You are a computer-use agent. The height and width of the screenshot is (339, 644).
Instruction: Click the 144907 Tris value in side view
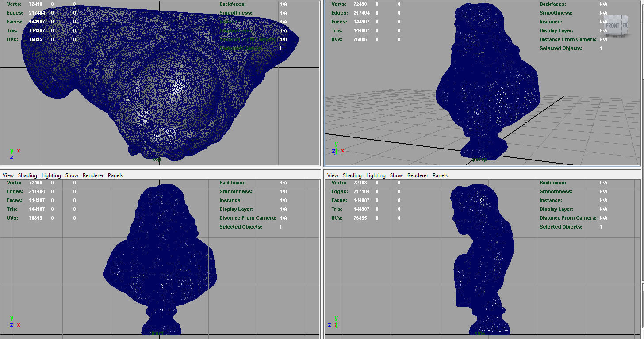point(362,209)
